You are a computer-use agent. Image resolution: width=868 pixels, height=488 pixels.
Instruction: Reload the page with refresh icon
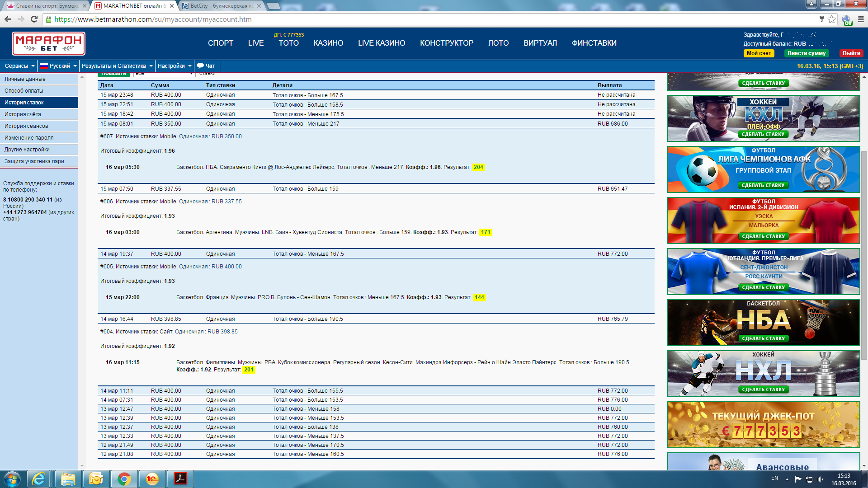tap(34, 19)
